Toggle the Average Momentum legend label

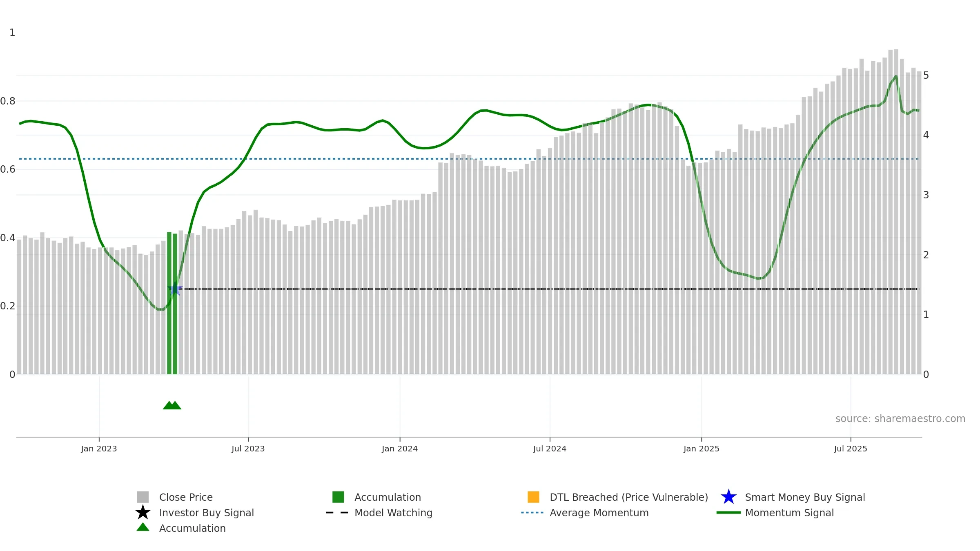click(599, 513)
